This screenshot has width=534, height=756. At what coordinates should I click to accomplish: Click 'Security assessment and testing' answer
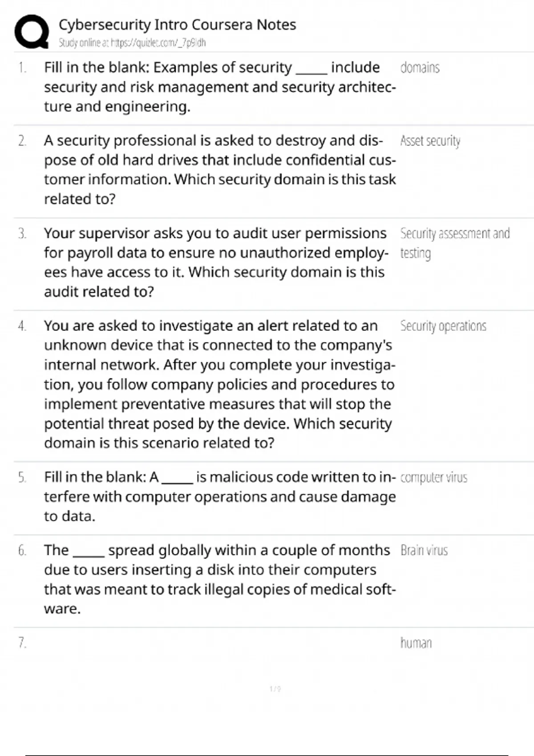(x=455, y=243)
